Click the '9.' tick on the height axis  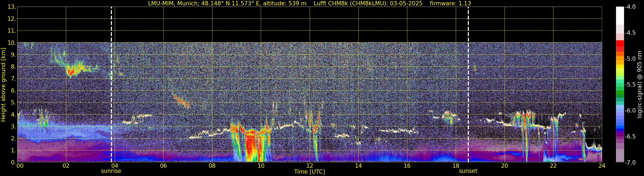coord(13,55)
